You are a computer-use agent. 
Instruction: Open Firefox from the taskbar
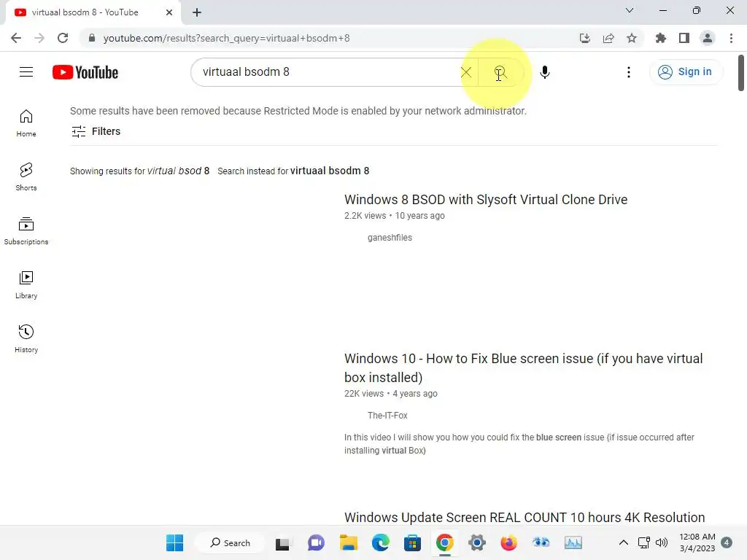click(x=508, y=542)
